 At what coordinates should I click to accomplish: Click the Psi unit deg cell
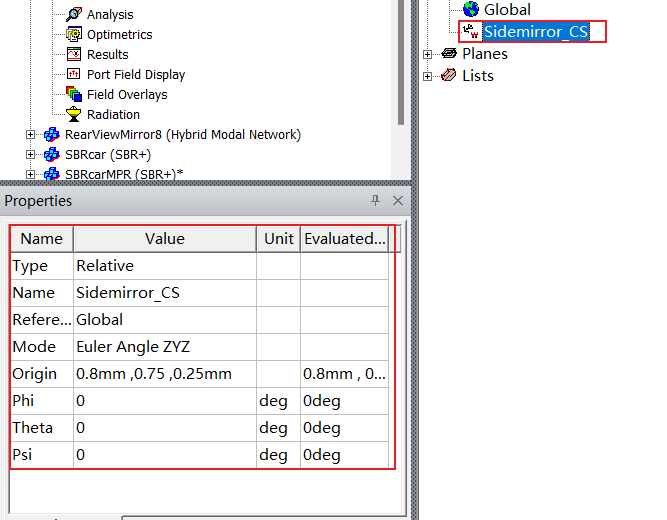coord(279,455)
